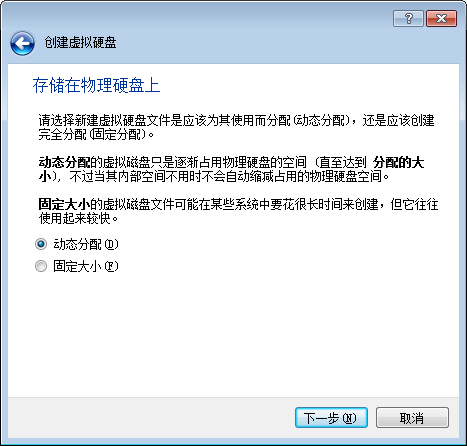The width and height of the screenshot is (467, 446).
Task: Go back using the blue arrow icon
Action: [22, 43]
